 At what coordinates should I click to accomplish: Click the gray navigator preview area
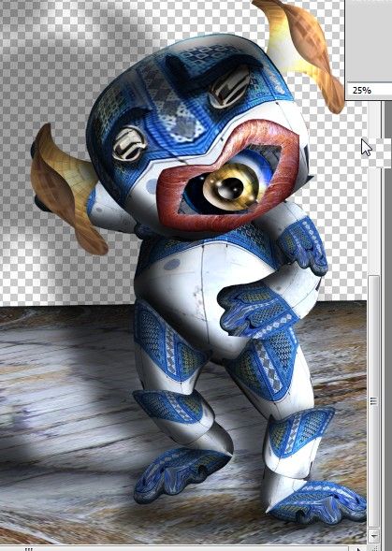[370, 41]
